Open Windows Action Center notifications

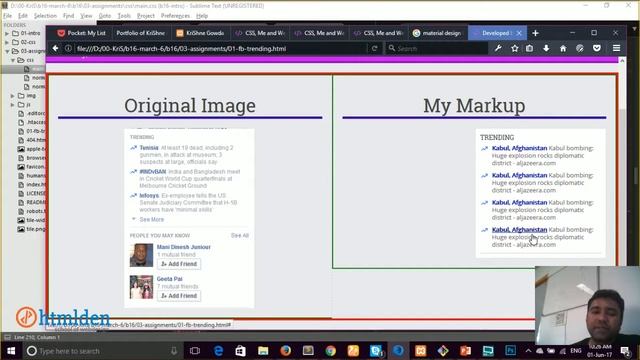tap(625, 351)
